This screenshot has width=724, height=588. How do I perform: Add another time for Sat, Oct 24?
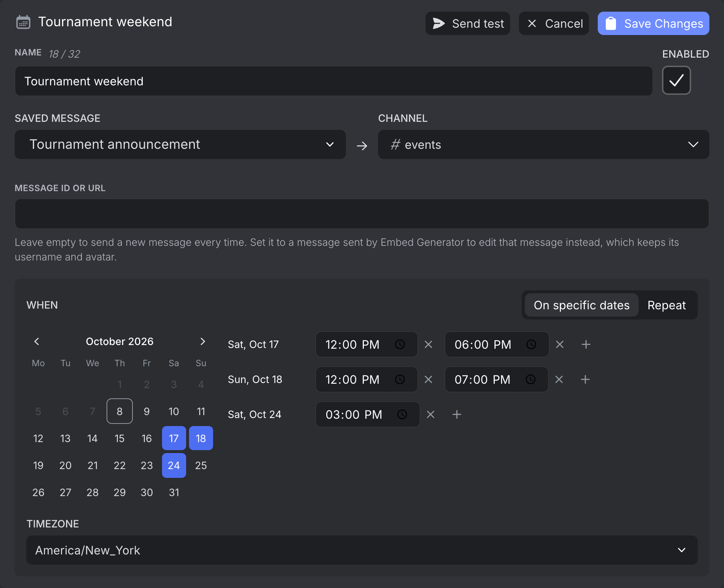pos(457,414)
